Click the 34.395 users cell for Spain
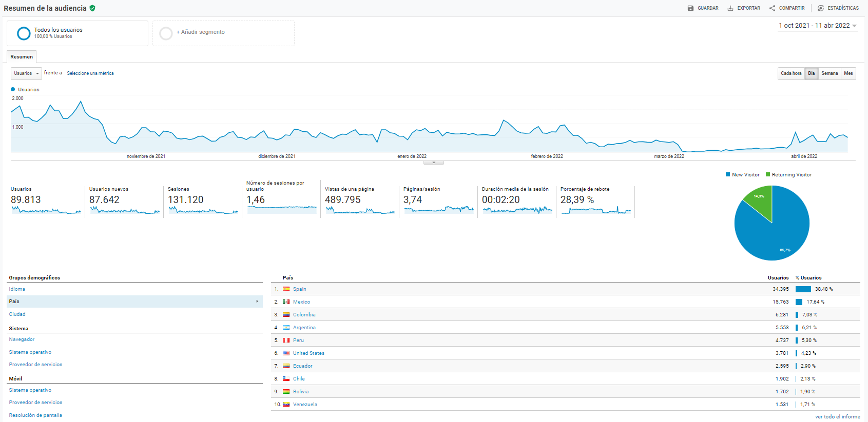Viewport: 868px width, 422px height. [780, 289]
